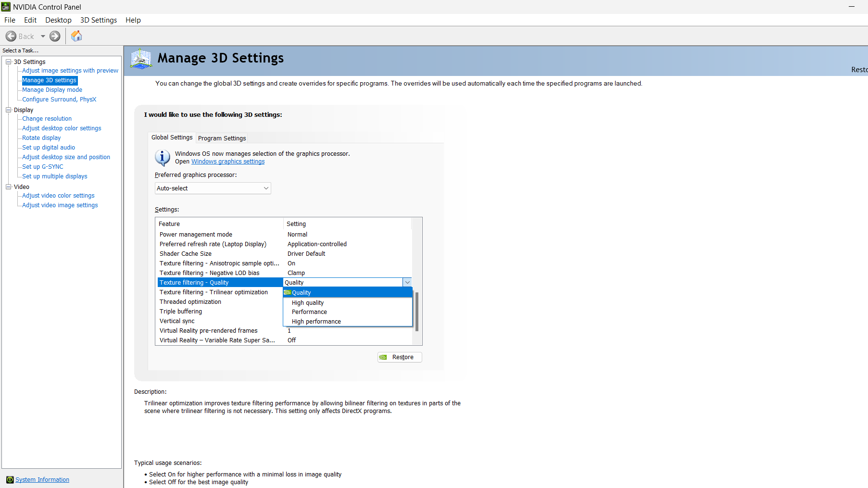Open Change resolution
Screen dimensions: 868x488
47,119
